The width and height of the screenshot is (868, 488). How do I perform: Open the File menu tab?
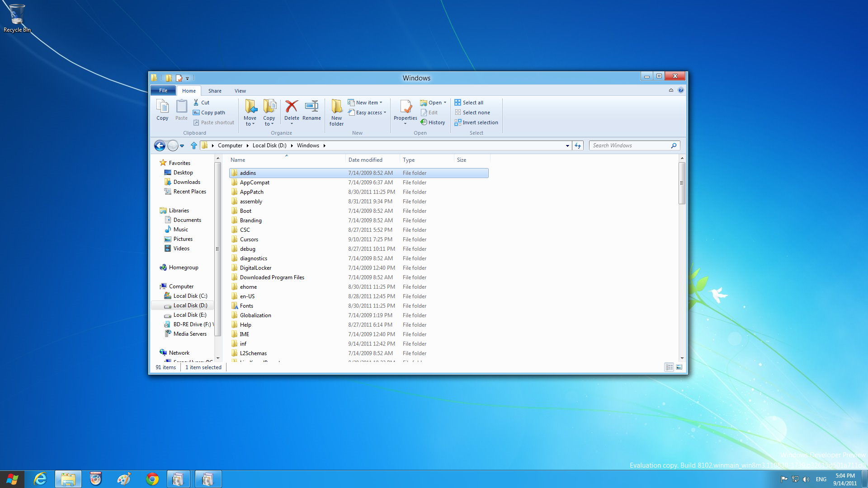(x=163, y=90)
